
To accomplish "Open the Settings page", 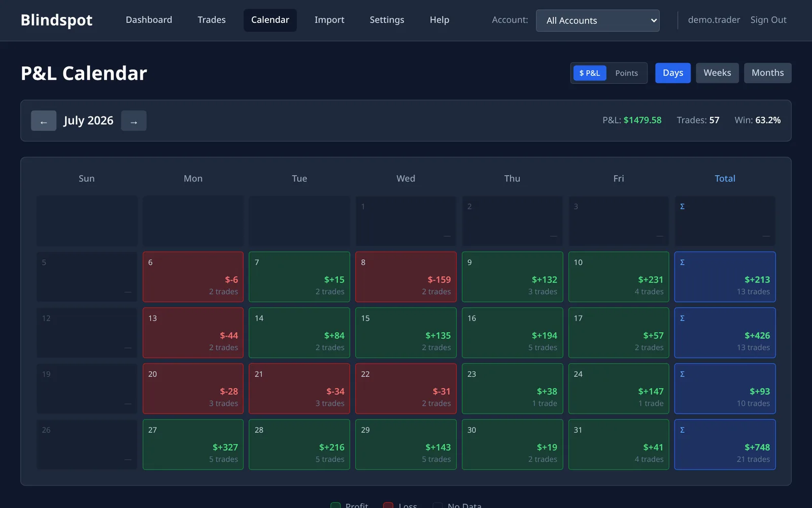I will [387, 20].
